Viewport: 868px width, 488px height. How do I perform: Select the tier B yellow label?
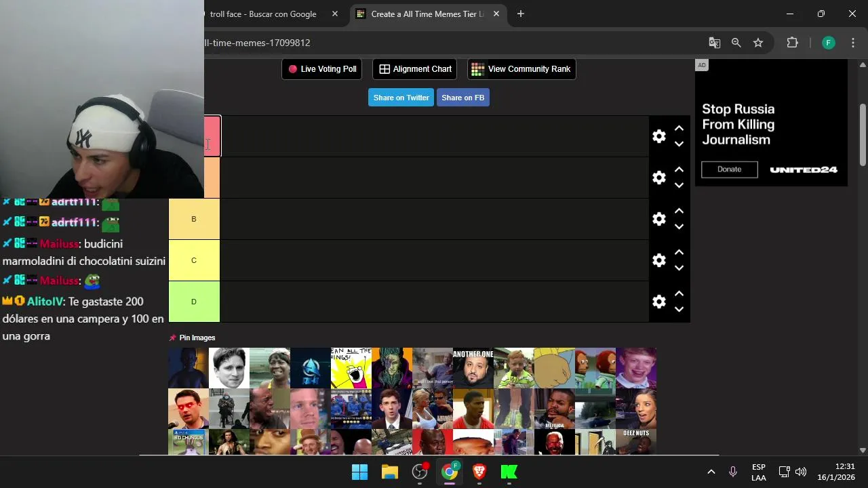point(194,219)
